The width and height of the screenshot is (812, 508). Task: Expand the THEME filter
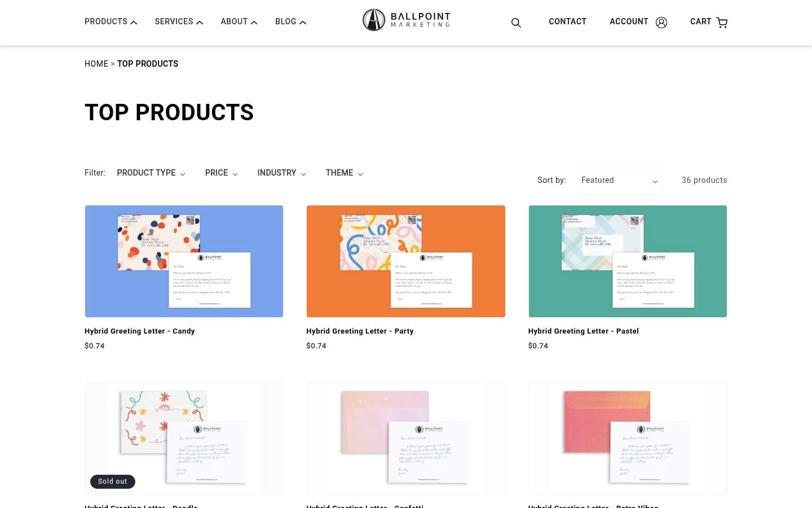point(345,173)
